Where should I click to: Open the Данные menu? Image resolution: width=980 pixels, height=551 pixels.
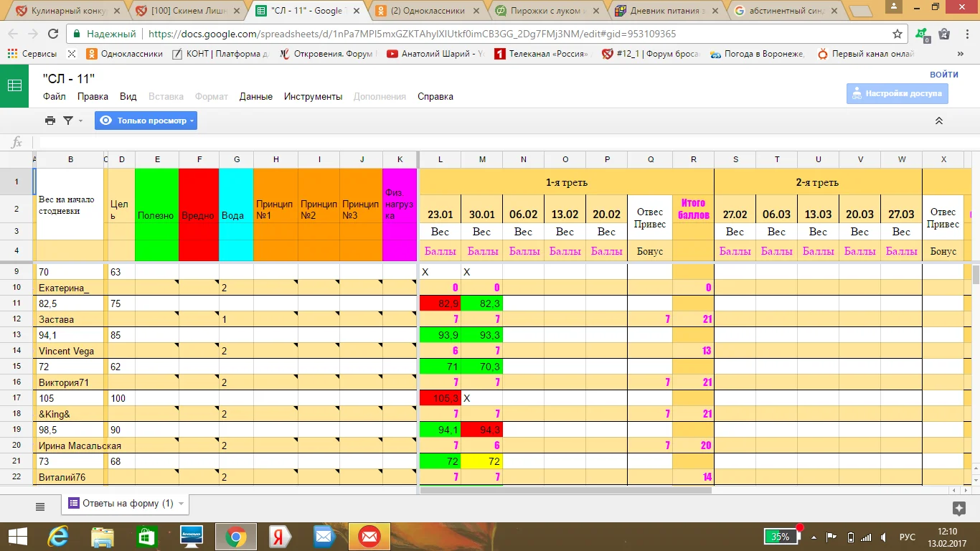[x=255, y=96]
